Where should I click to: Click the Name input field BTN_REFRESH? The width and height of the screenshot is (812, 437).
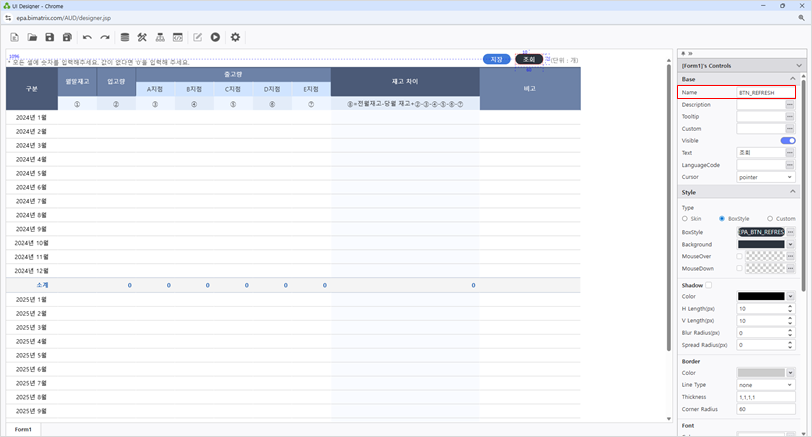tap(764, 92)
